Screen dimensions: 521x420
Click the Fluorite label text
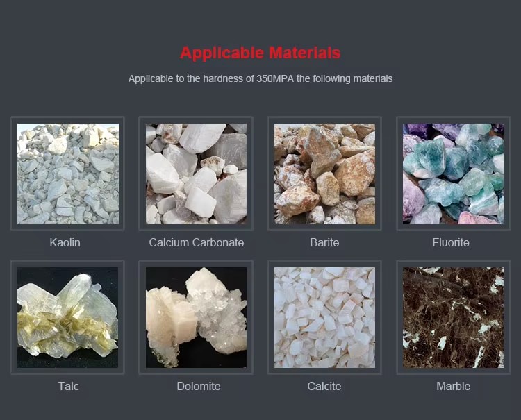(451, 242)
